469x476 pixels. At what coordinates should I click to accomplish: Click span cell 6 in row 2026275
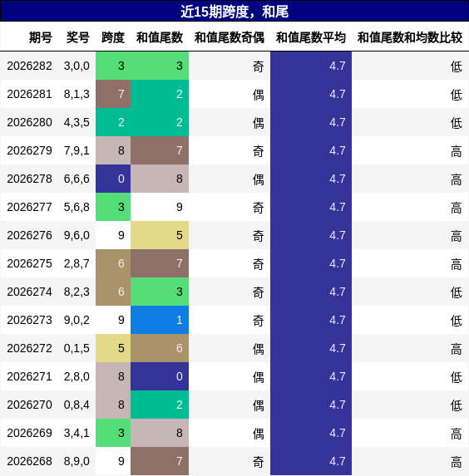coord(113,263)
